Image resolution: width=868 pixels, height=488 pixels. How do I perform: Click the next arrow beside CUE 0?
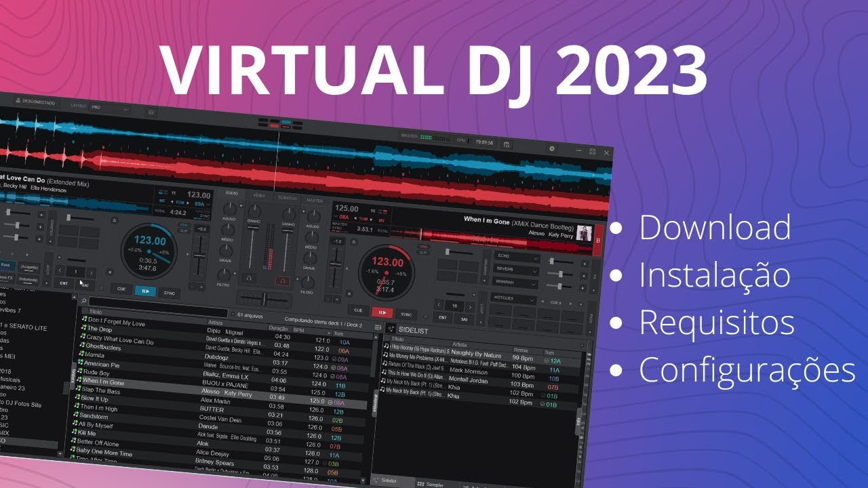click(x=570, y=304)
